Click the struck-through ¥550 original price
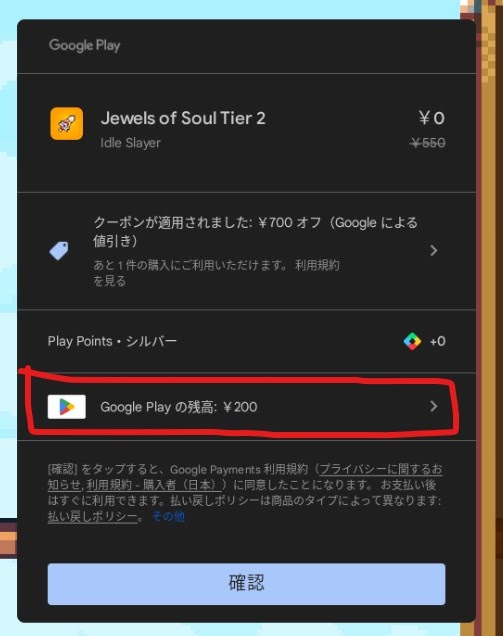This screenshot has width=503, height=636. tap(428, 143)
